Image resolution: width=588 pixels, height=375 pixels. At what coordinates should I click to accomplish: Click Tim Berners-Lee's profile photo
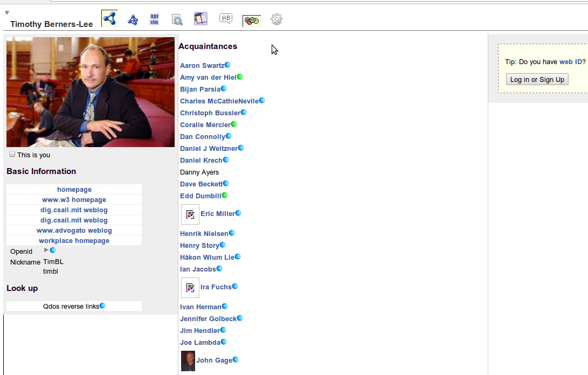point(91,92)
